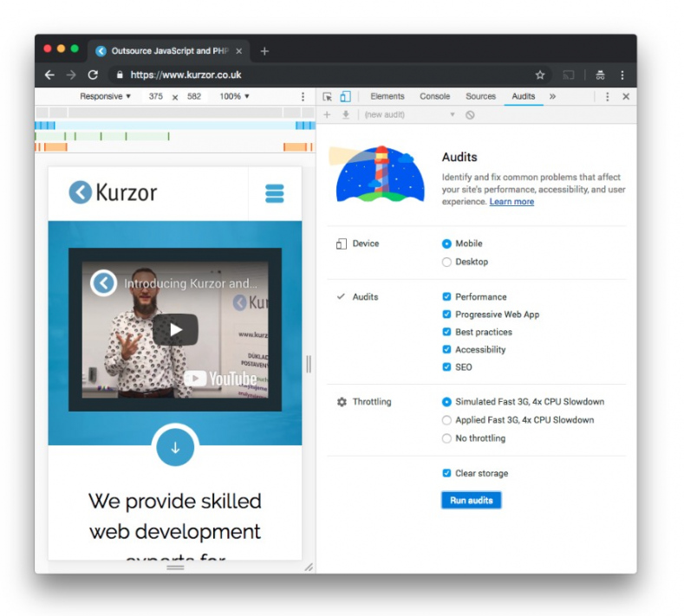Select the Desktop device radio button
Image resolution: width=684 pixels, height=616 pixels.
point(446,262)
